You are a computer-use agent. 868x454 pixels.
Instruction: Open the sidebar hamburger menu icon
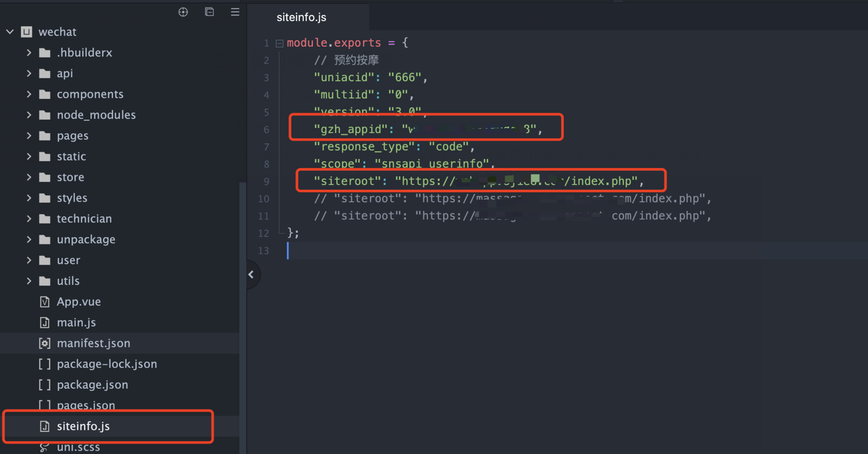coord(235,12)
